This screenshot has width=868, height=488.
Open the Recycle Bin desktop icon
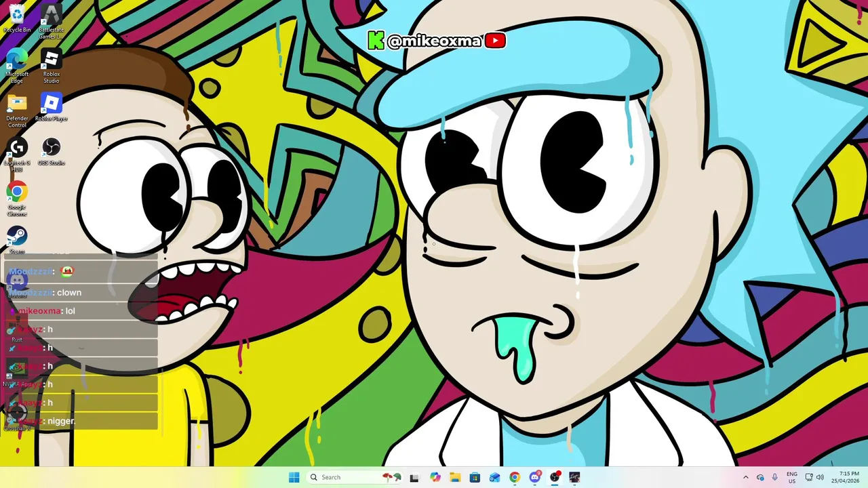click(17, 19)
